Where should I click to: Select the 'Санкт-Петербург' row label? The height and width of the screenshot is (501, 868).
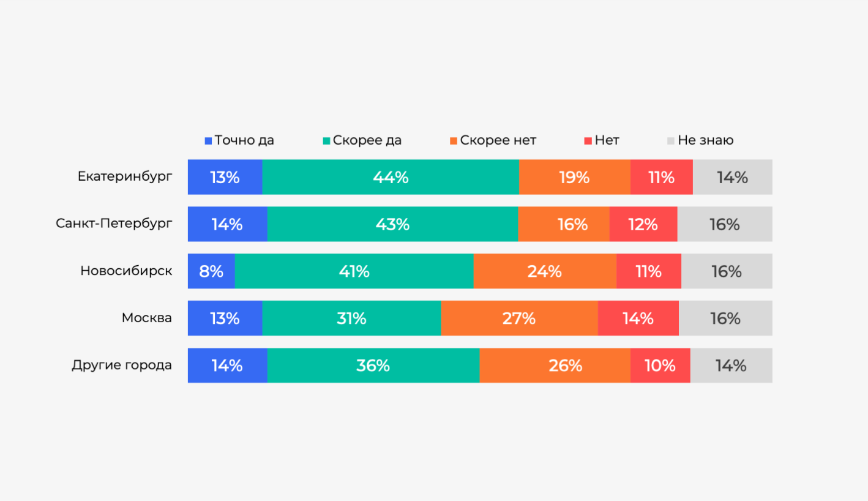(x=114, y=224)
